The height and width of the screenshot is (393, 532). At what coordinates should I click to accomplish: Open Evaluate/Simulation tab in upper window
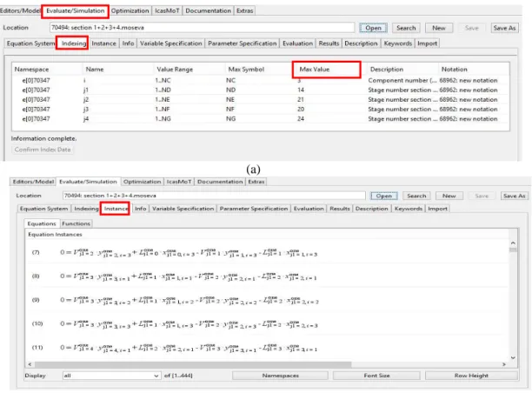[76, 10]
